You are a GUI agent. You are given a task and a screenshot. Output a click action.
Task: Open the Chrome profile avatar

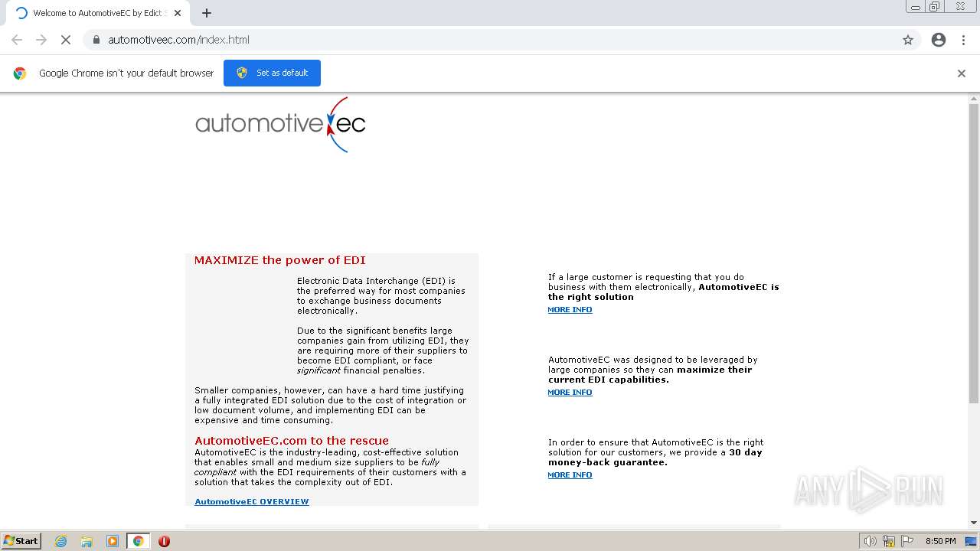pyautogui.click(x=939, y=40)
